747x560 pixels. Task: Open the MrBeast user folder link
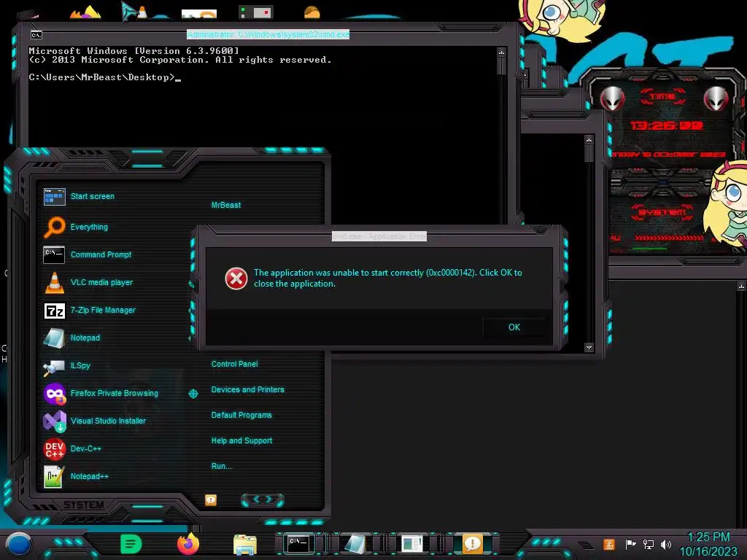(226, 205)
